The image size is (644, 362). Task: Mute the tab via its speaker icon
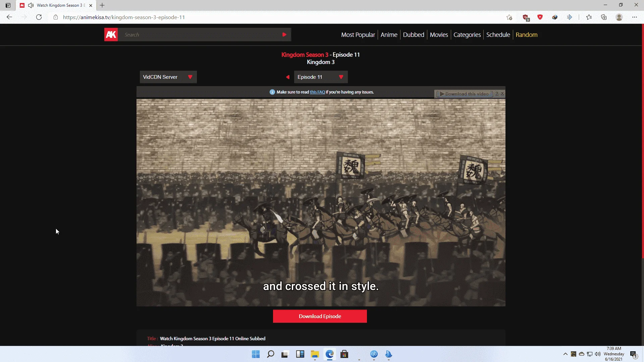tap(31, 5)
